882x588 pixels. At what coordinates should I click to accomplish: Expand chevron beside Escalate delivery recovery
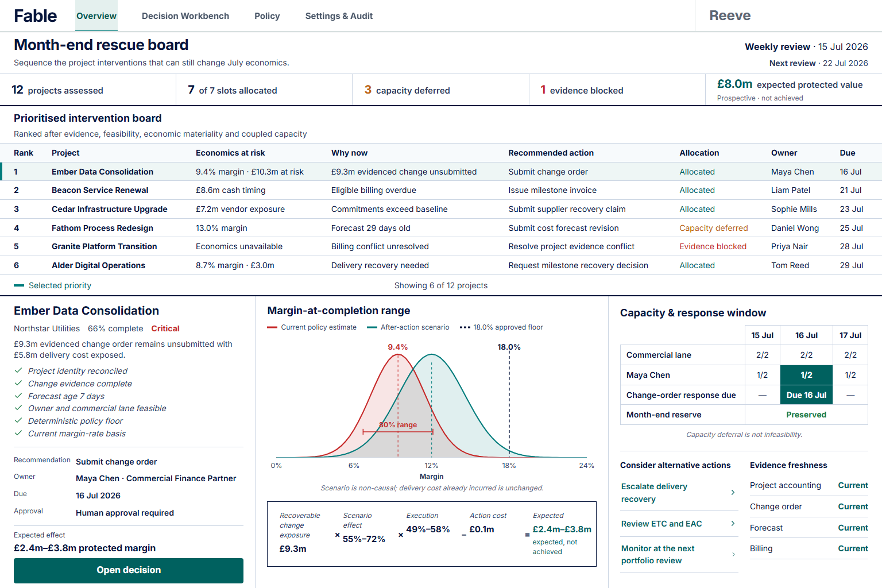[x=733, y=493]
